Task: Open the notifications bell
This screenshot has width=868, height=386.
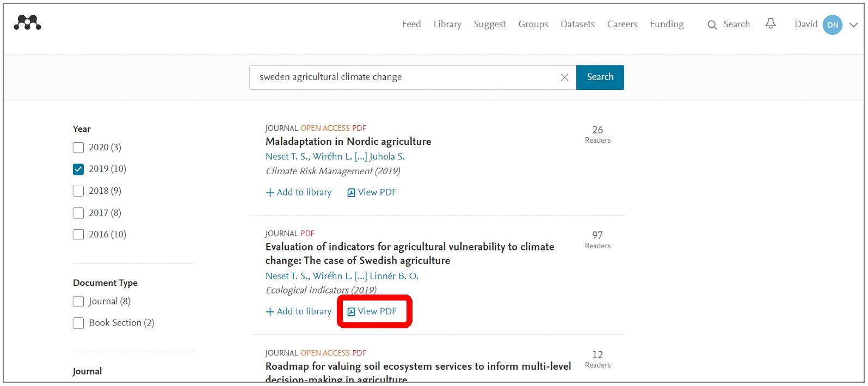Action: tap(771, 23)
